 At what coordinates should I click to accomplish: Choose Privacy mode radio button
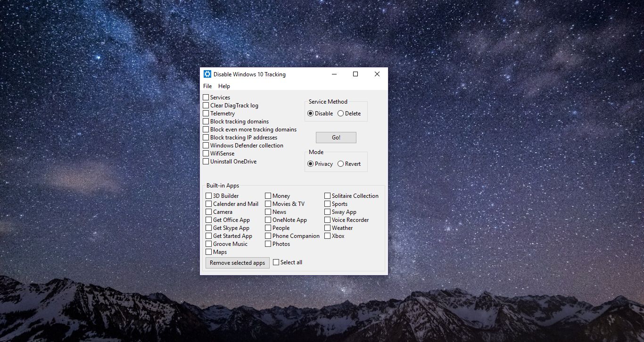coord(310,164)
